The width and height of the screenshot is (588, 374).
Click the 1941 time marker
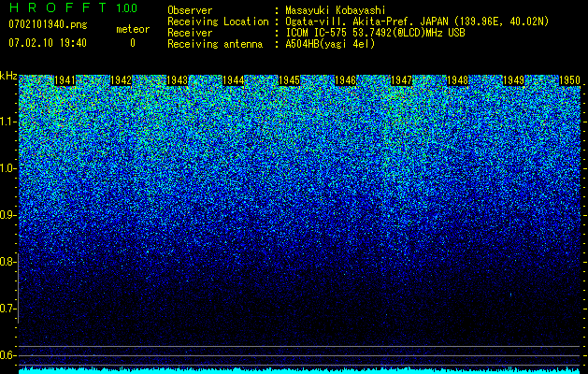tap(65, 80)
